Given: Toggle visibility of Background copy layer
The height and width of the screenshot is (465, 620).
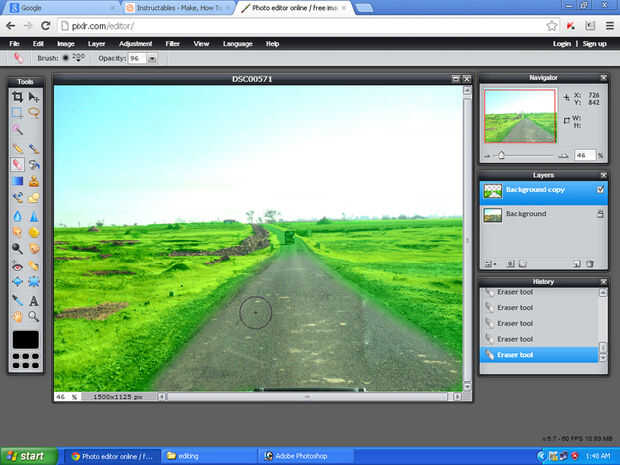Looking at the screenshot, I should (600, 190).
